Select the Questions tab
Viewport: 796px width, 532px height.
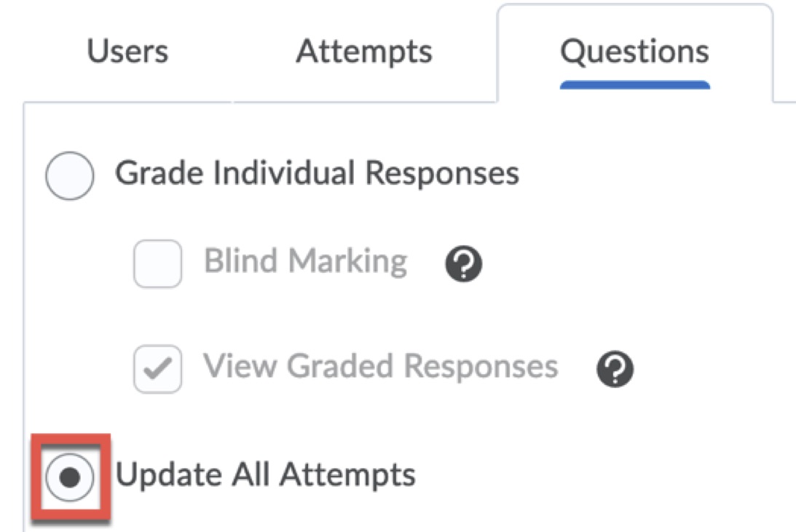pyautogui.click(x=634, y=52)
